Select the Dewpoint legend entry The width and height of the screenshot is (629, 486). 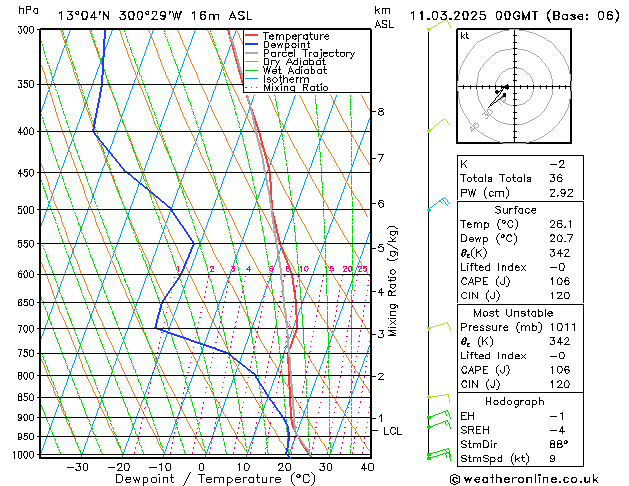pyautogui.click(x=286, y=45)
